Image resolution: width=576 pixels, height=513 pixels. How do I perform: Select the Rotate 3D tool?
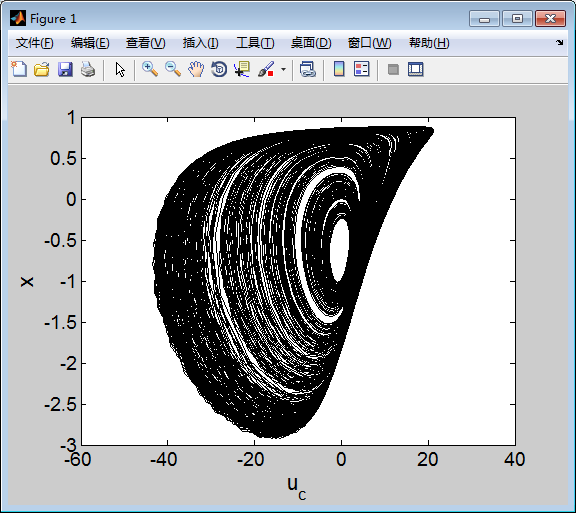pyautogui.click(x=219, y=69)
